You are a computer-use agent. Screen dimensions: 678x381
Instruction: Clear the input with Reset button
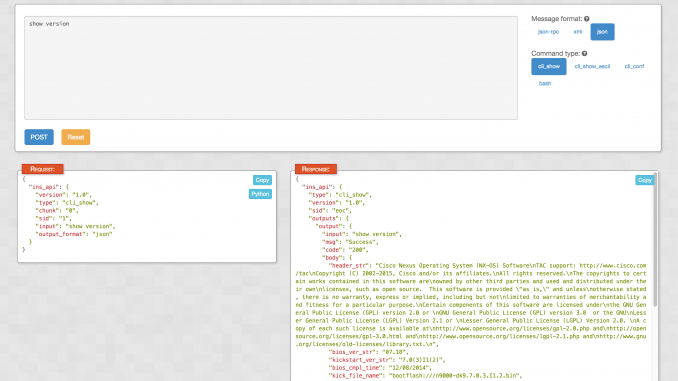click(76, 137)
